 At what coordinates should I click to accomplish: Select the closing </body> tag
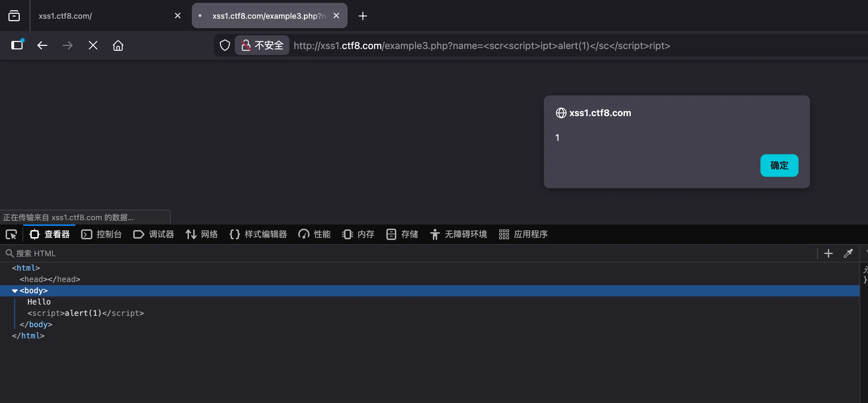pos(36,325)
